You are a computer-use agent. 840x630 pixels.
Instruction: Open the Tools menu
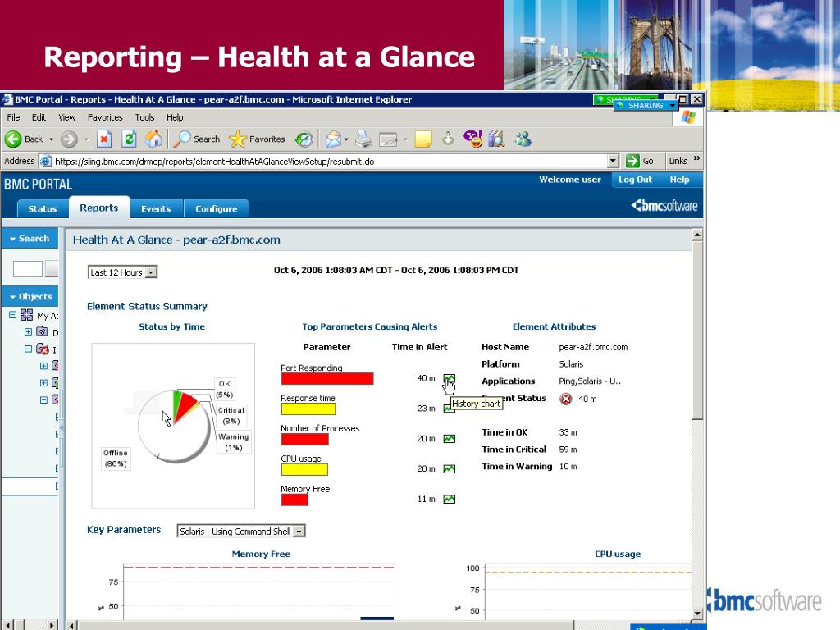coord(144,117)
